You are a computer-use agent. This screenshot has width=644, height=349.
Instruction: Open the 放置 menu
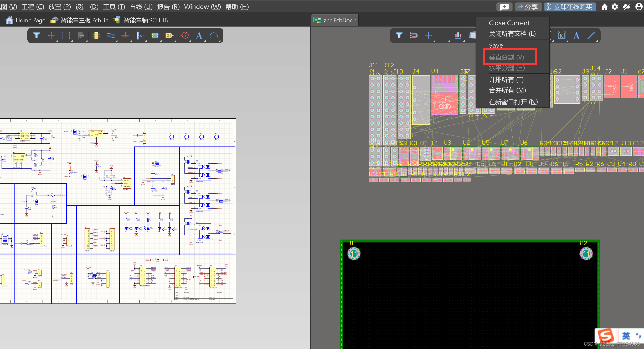tap(60, 7)
